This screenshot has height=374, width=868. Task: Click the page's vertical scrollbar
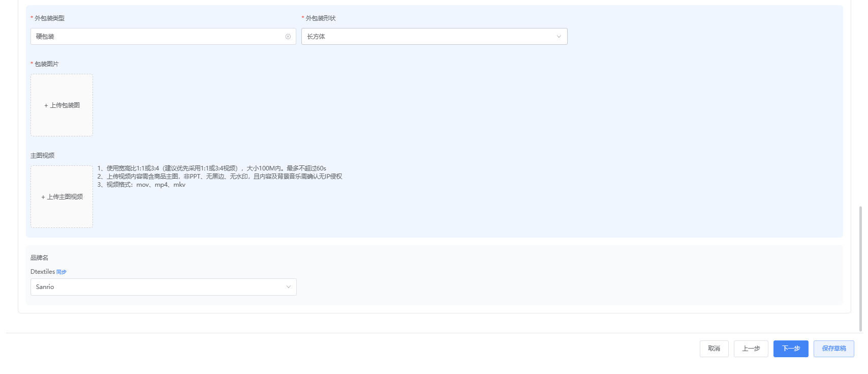point(860,268)
